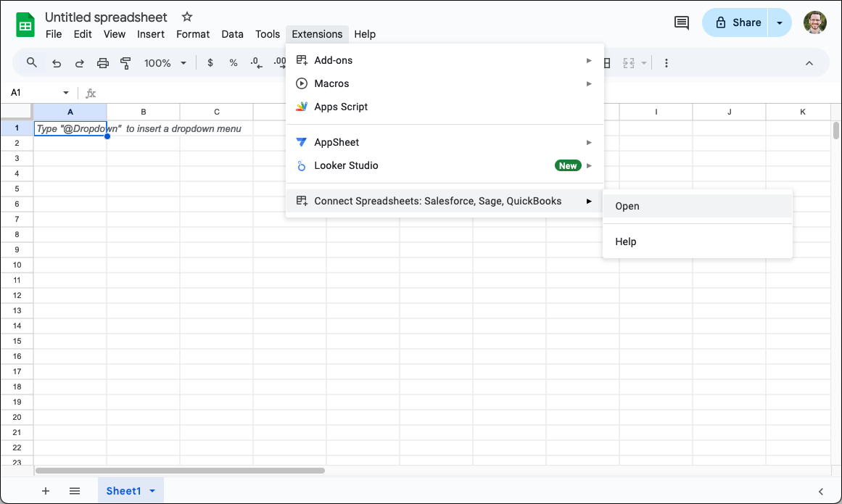Viewport: 842px width, 504px height.
Task: Open the comment history icon
Action: (x=682, y=22)
